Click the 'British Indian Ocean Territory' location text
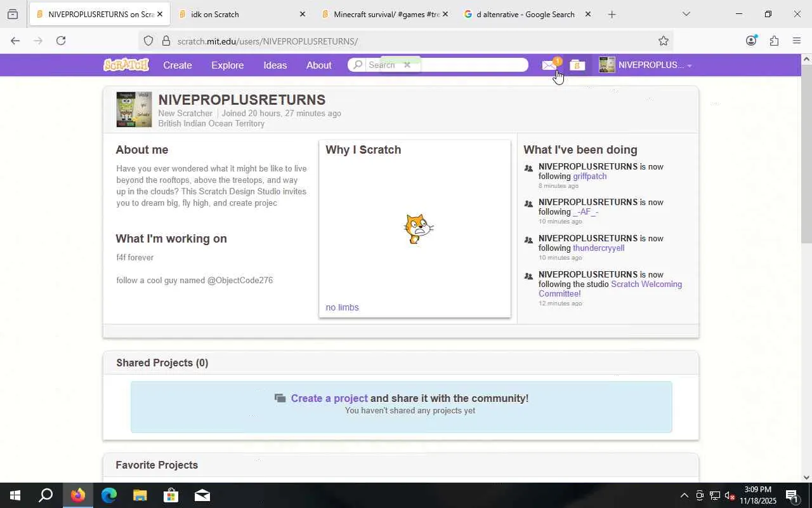Viewport: 812px width, 508px height. click(x=211, y=123)
